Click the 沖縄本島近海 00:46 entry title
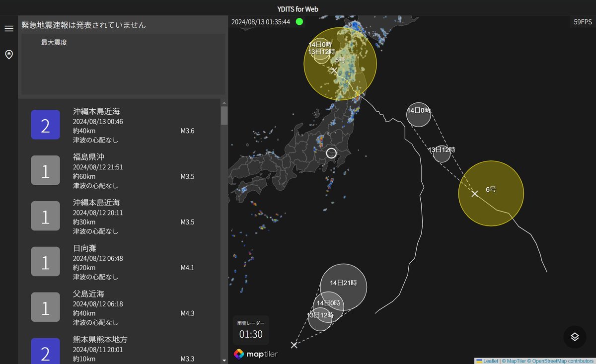The image size is (596, 364). point(96,111)
